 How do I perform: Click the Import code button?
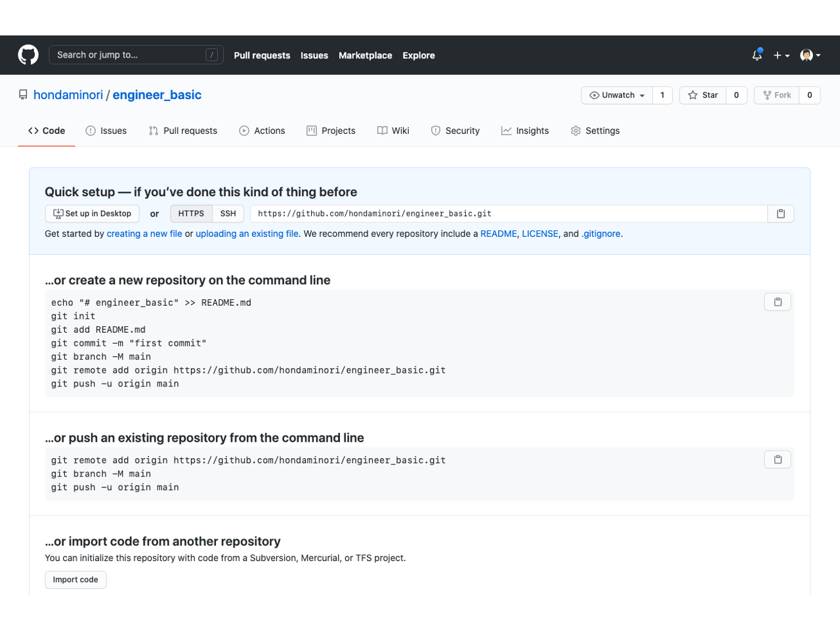75,580
